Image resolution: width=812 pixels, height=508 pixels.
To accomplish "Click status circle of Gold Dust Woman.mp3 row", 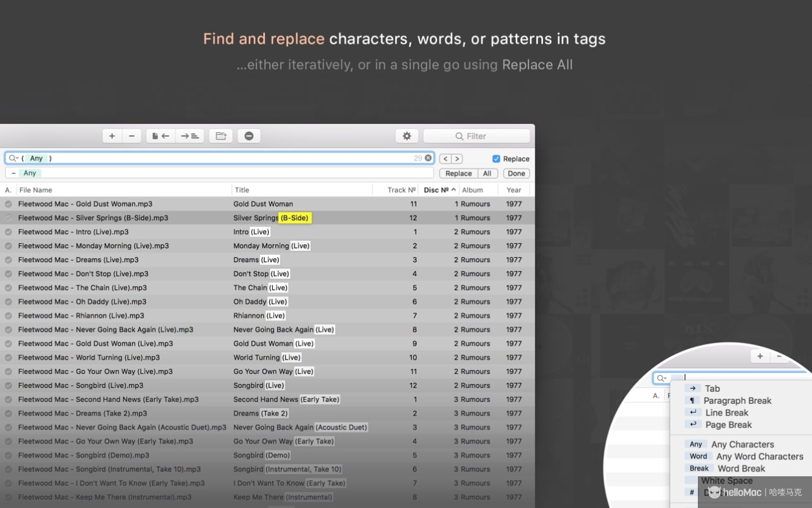I will (x=8, y=204).
